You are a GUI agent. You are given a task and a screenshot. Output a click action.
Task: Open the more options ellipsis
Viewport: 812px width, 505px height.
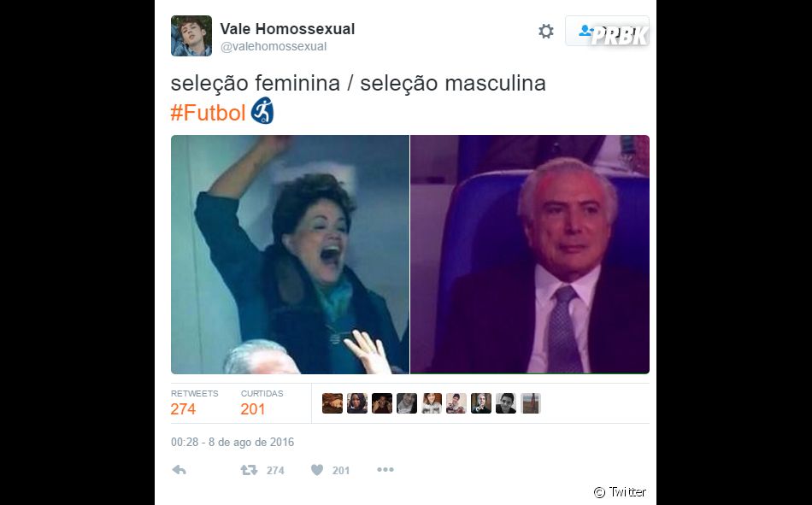pos(385,469)
